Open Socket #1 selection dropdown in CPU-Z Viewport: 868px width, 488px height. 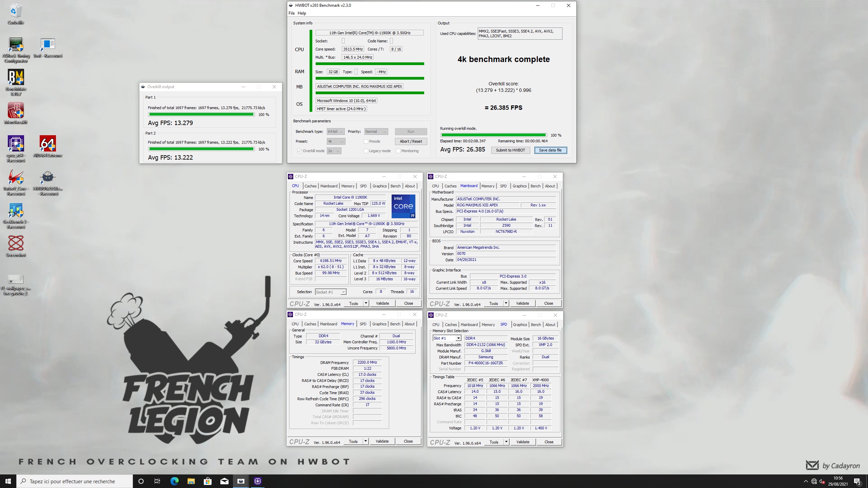(x=331, y=292)
